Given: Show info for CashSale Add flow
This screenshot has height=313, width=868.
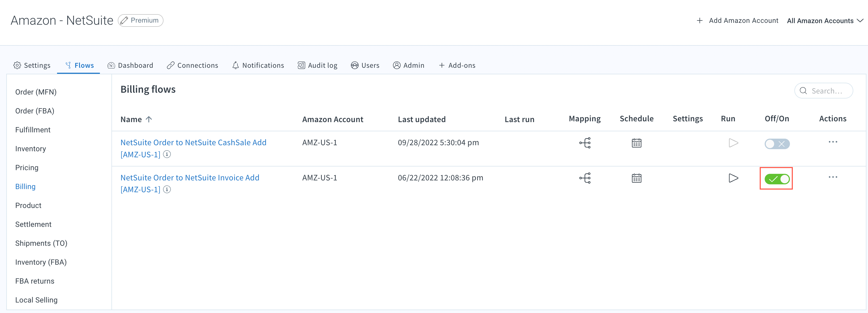Looking at the screenshot, I should point(167,154).
